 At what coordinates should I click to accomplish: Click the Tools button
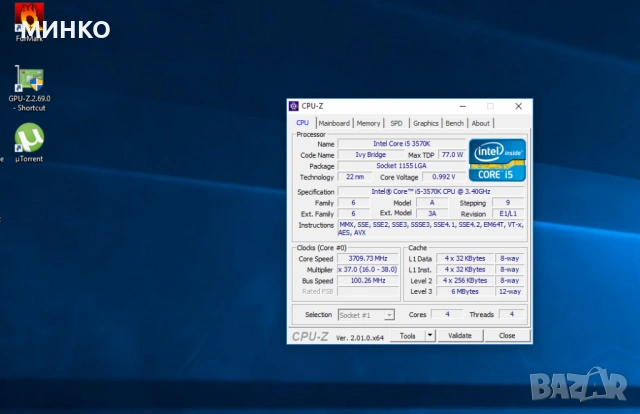pos(407,336)
